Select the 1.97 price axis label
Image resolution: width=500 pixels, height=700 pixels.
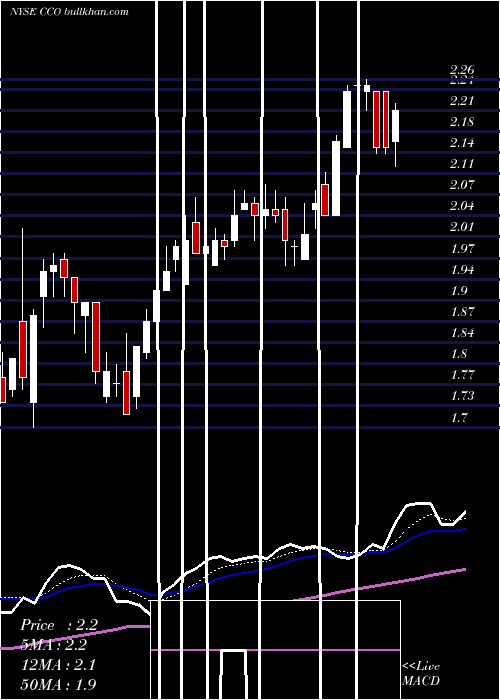[x=462, y=248]
